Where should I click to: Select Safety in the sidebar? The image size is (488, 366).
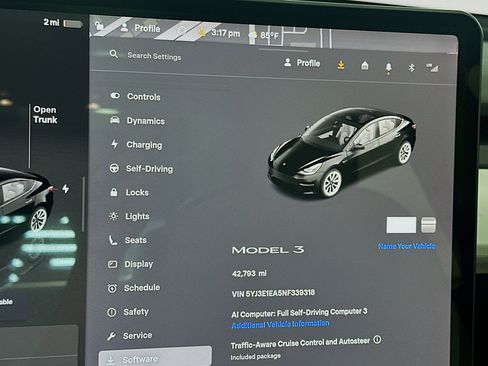(128, 312)
